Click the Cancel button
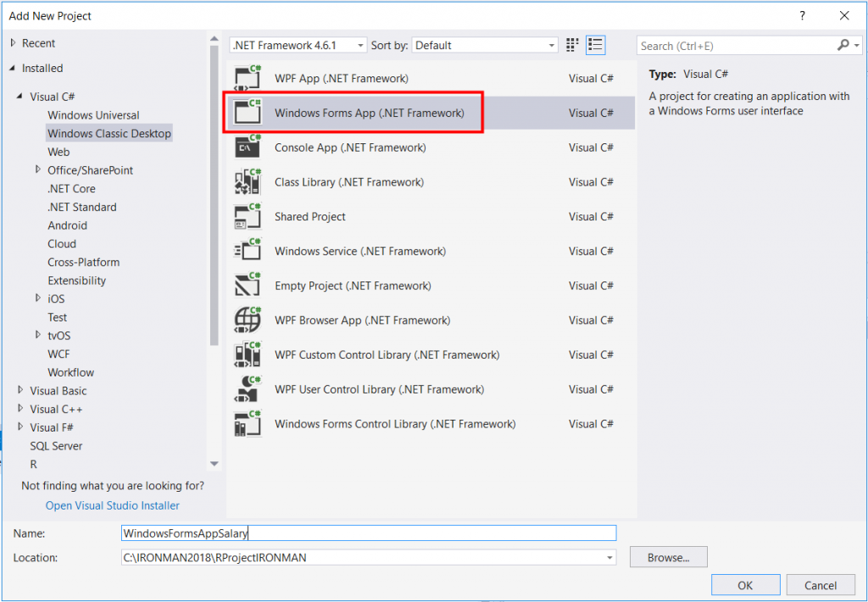868x602 pixels. coord(821,585)
